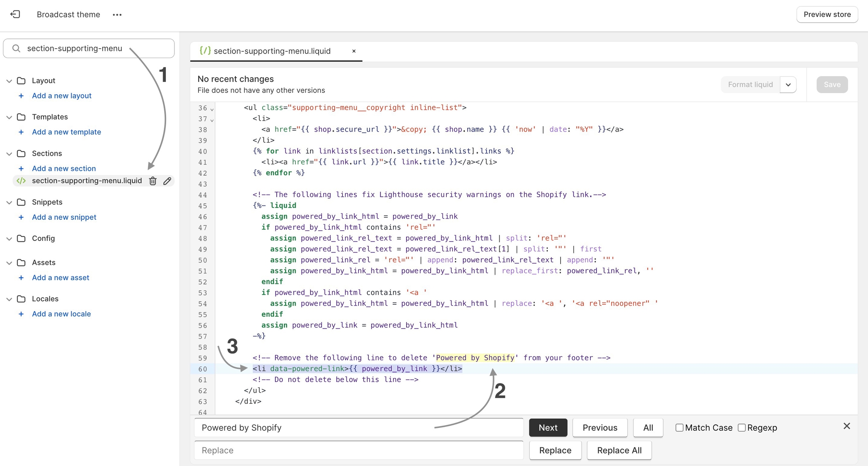Close the section-supporting-menu.liquid tab
The height and width of the screenshot is (466, 868).
point(354,51)
